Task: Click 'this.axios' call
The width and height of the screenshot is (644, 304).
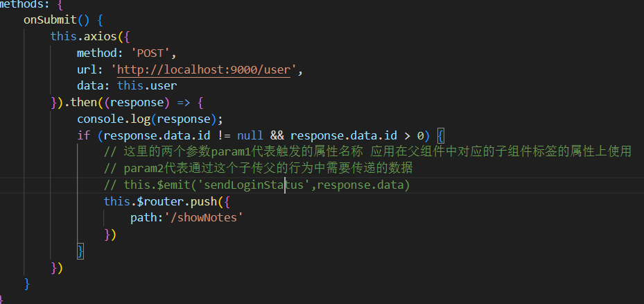Action: (84, 37)
